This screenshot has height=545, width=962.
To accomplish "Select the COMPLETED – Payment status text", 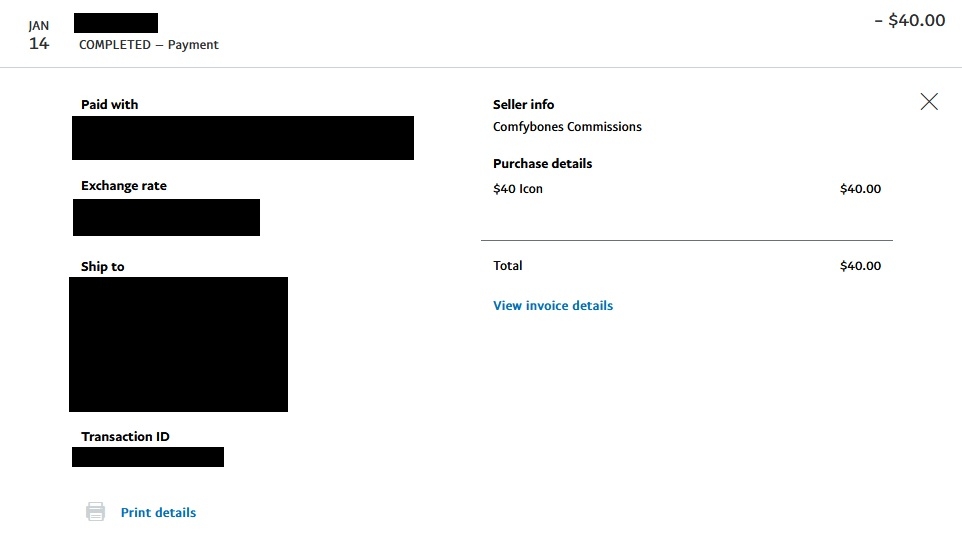I will click(148, 45).
